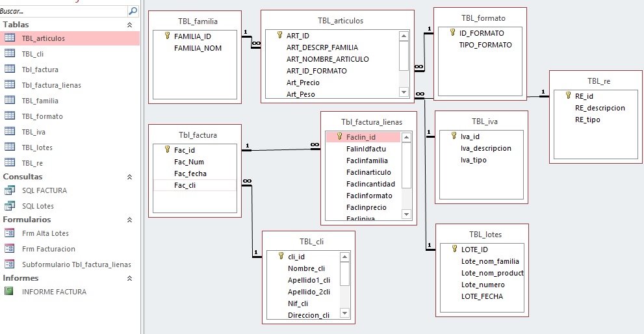The width and height of the screenshot is (644, 334).
Task: Select the ART_NOMBRE_ARTICULO field
Action: [328, 59]
